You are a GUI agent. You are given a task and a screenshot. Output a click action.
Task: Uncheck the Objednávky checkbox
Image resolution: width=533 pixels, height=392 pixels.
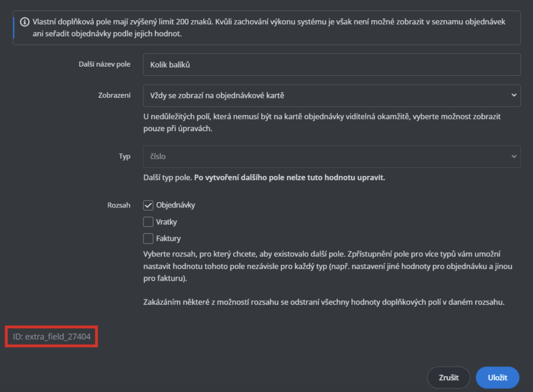[148, 205]
